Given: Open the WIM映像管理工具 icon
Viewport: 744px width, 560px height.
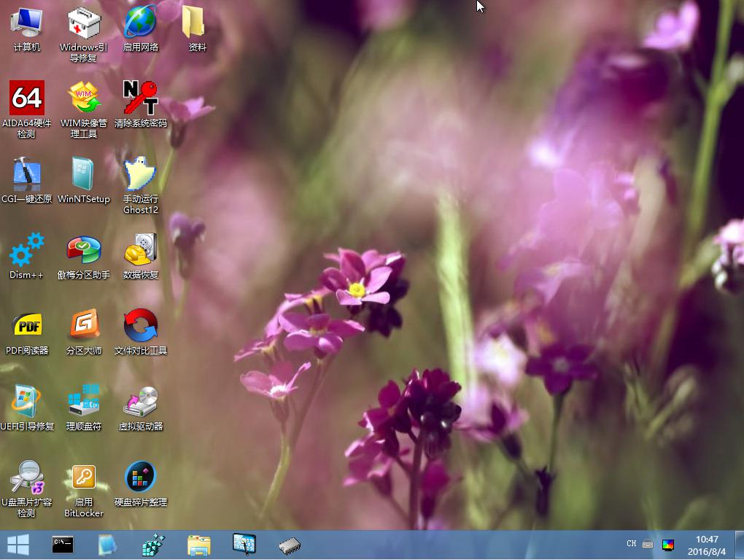Looking at the screenshot, I should tap(83, 98).
